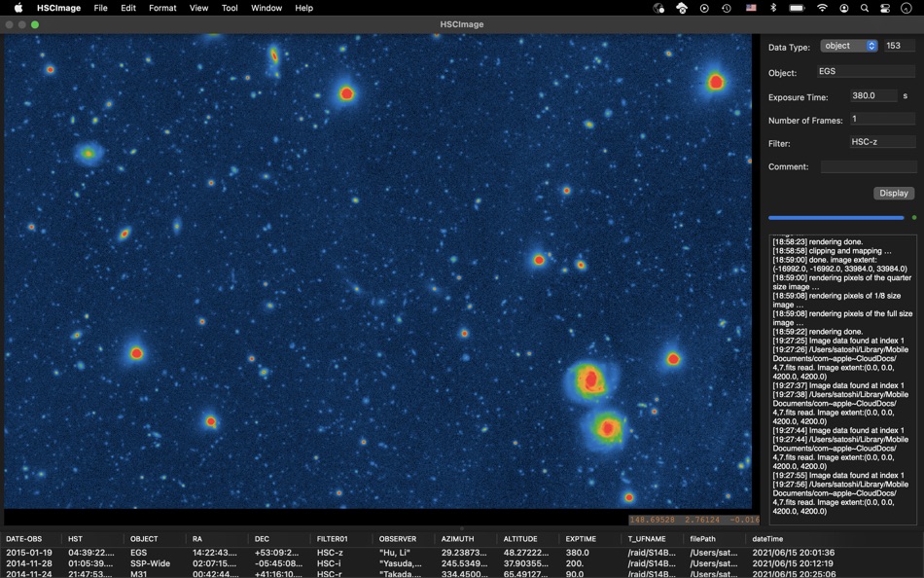Click the Object field containing EGS

click(x=866, y=71)
